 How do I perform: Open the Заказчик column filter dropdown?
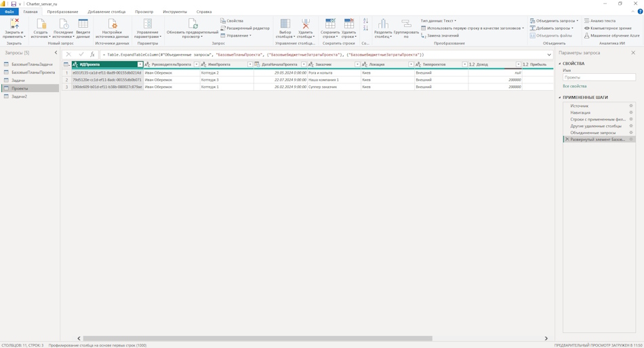coord(357,64)
